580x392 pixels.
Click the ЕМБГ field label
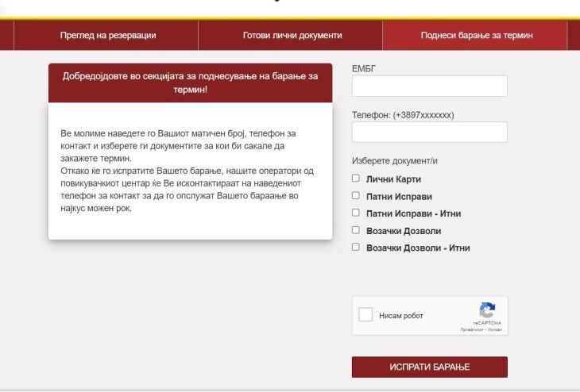click(363, 69)
